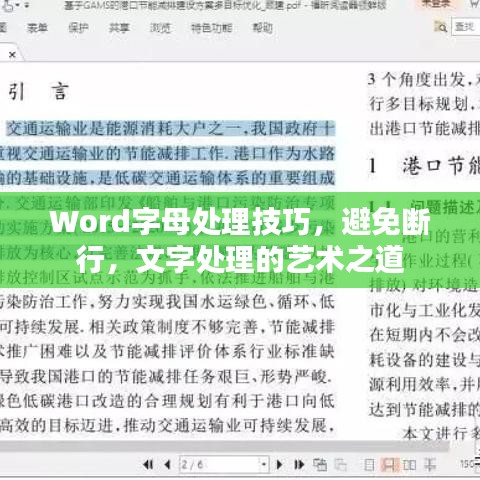Click the 查找 search input field
This screenshot has width=480, height=480.
[x=466, y=27]
